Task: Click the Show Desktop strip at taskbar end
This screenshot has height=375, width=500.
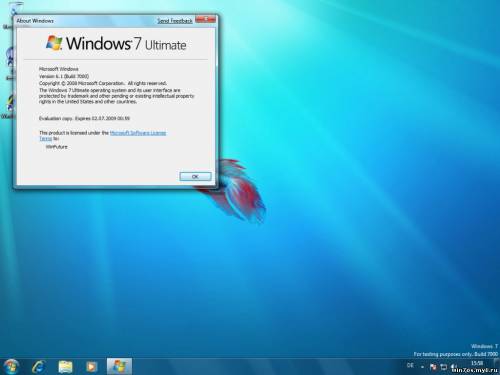Action: (x=498, y=367)
